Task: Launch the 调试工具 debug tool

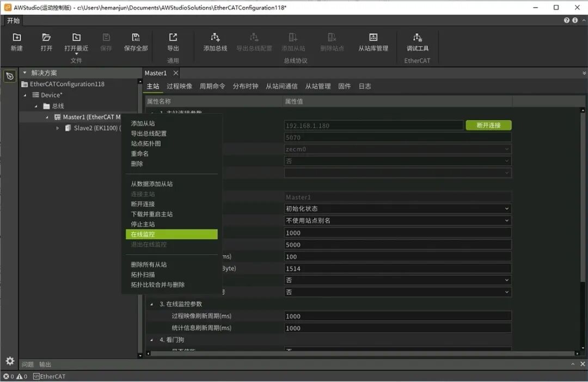Action: (418, 38)
